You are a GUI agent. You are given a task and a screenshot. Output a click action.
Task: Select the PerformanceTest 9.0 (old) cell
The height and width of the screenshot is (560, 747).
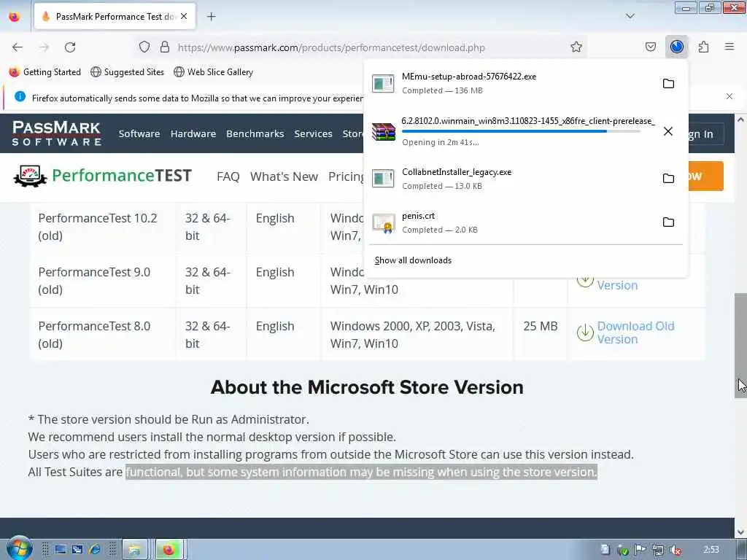click(103, 281)
